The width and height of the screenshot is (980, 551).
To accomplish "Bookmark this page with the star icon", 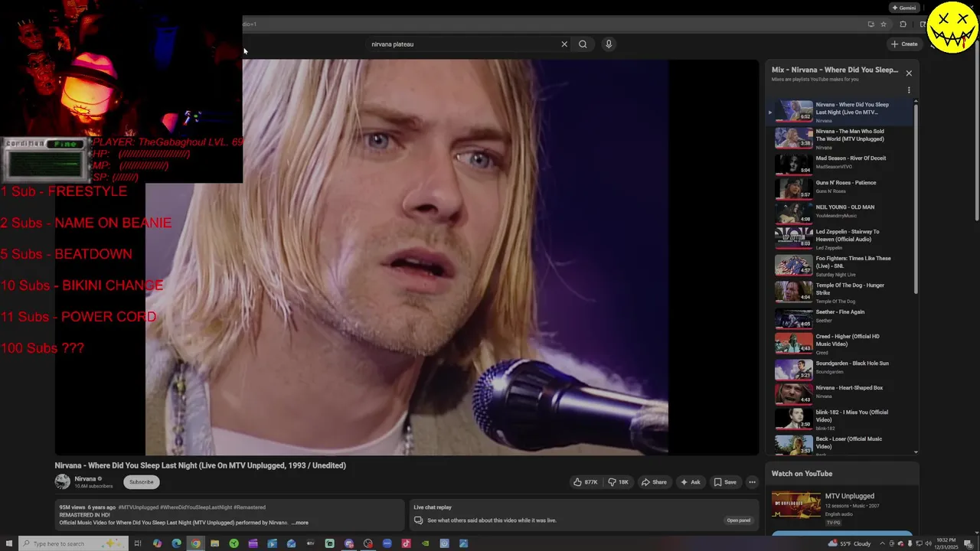I will click(x=884, y=24).
